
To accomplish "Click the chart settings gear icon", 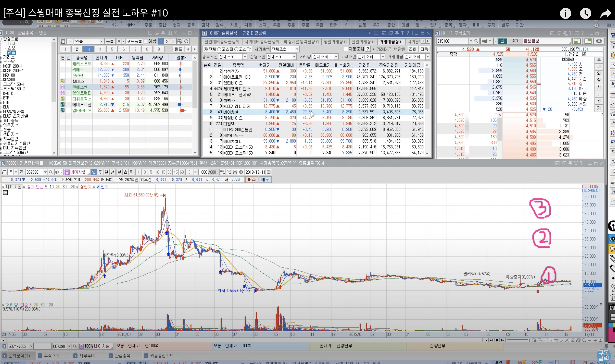I will 241,172.
